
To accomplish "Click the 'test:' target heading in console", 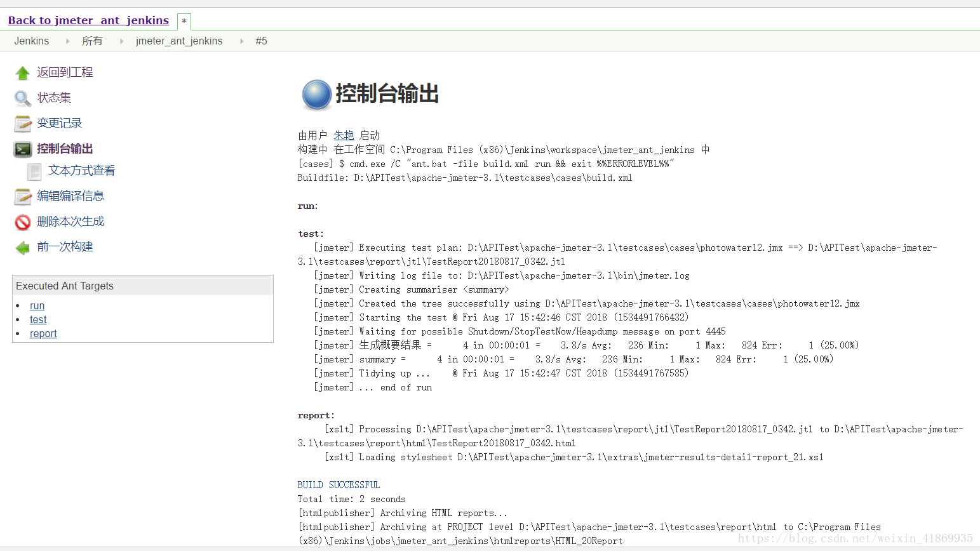I will [311, 234].
